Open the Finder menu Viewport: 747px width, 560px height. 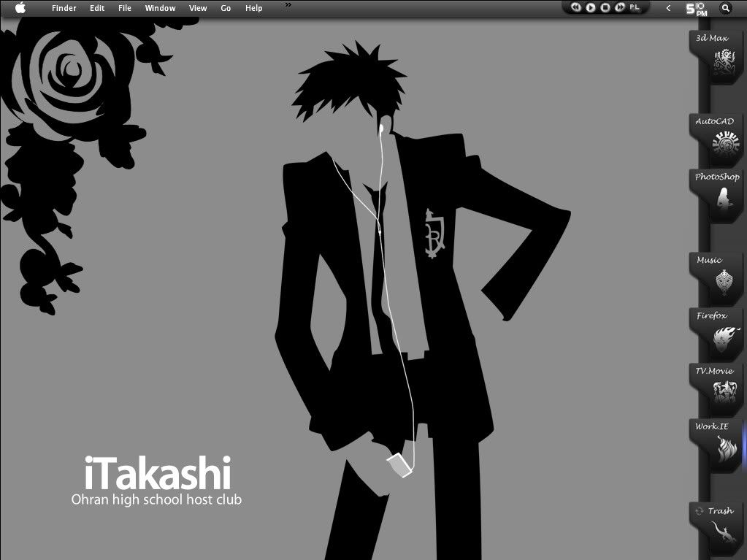(64, 8)
